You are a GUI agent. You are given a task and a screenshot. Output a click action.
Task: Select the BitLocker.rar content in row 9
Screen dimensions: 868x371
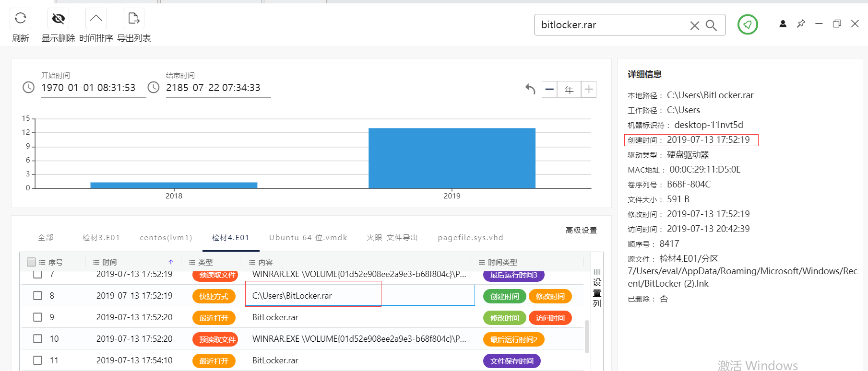click(x=275, y=317)
